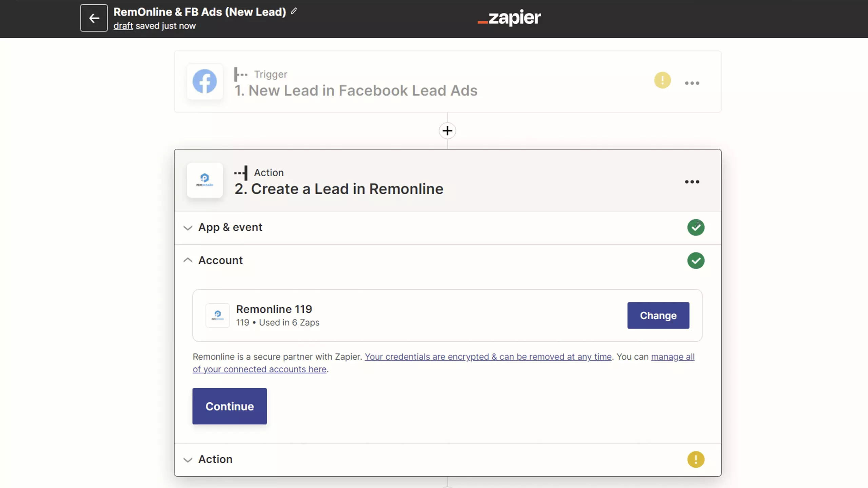
Task: Click the Trigger label text
Action: (271, 74)
